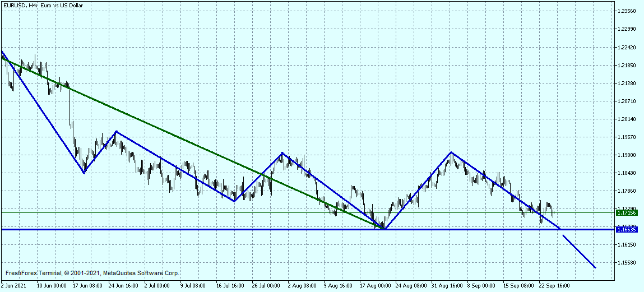Select the dark green descending trendline
The width and height of the screenshot is (644, 292).
tap(192, 143)
